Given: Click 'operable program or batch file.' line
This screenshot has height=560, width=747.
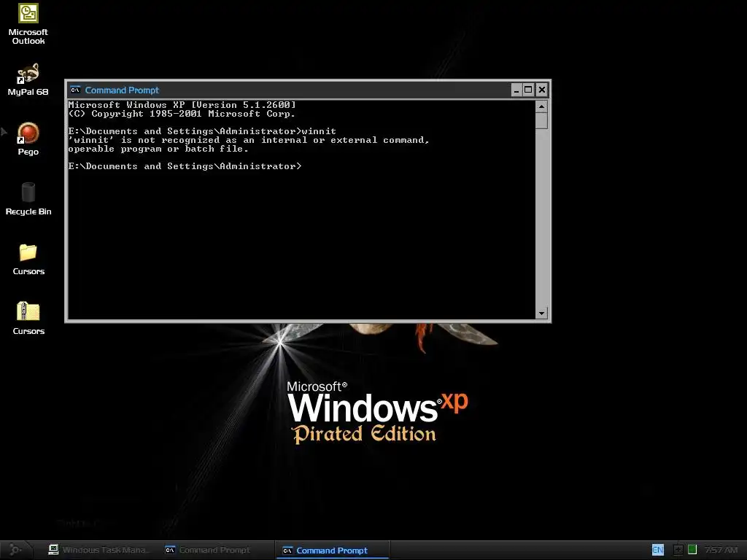Looking at the screenshot, I should (x=158, y=149).
